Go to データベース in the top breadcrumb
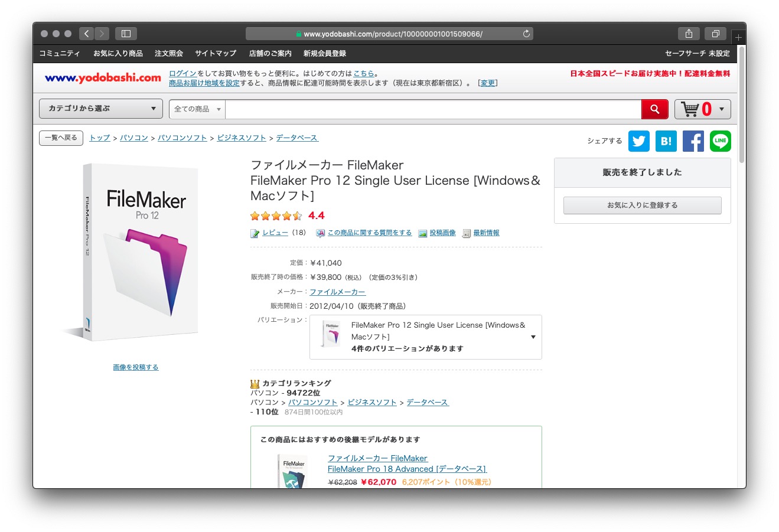Screen dimensions: 779x532 click(x=297, y=138)
